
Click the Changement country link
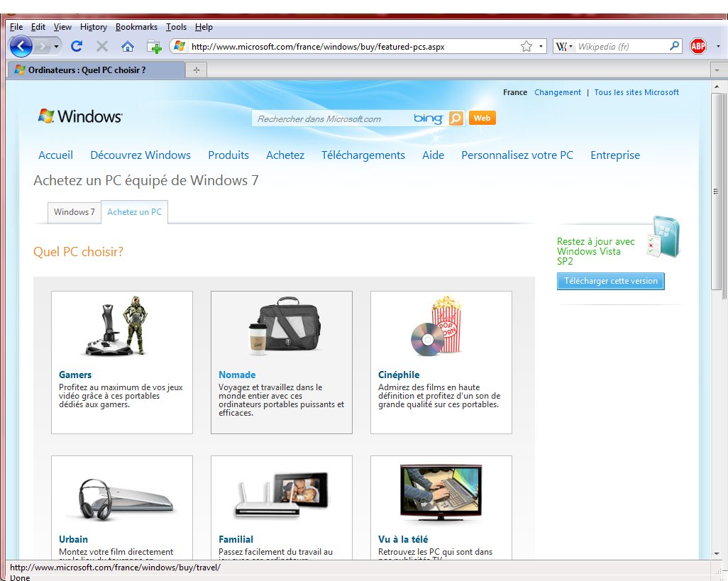point(558,92)
